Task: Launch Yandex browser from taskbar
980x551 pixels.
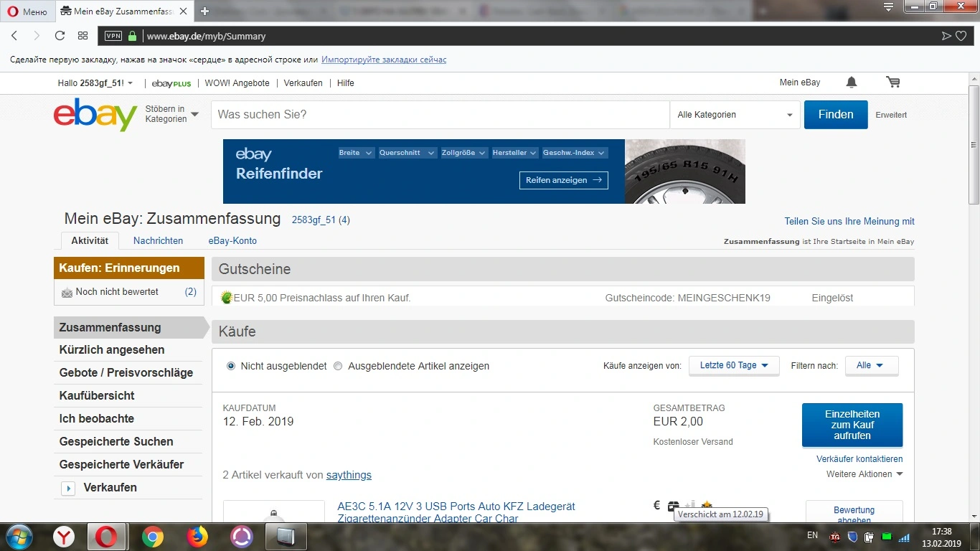Action: (65, 537)
